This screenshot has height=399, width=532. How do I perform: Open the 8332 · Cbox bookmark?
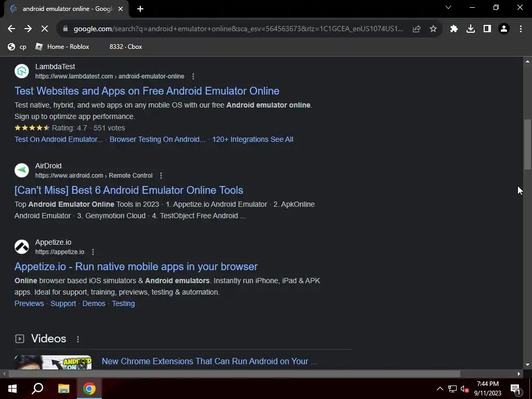coord(126,47)
